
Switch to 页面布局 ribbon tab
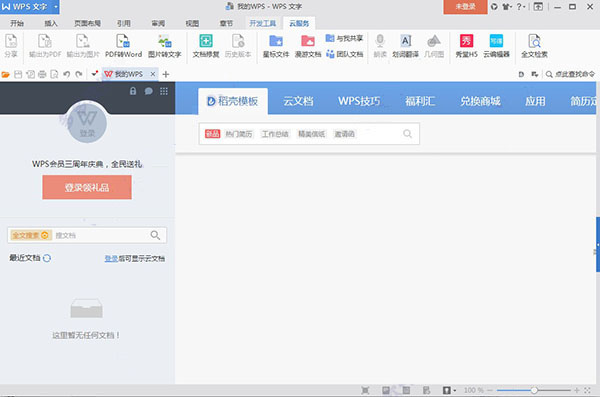(x=87, y=23)
